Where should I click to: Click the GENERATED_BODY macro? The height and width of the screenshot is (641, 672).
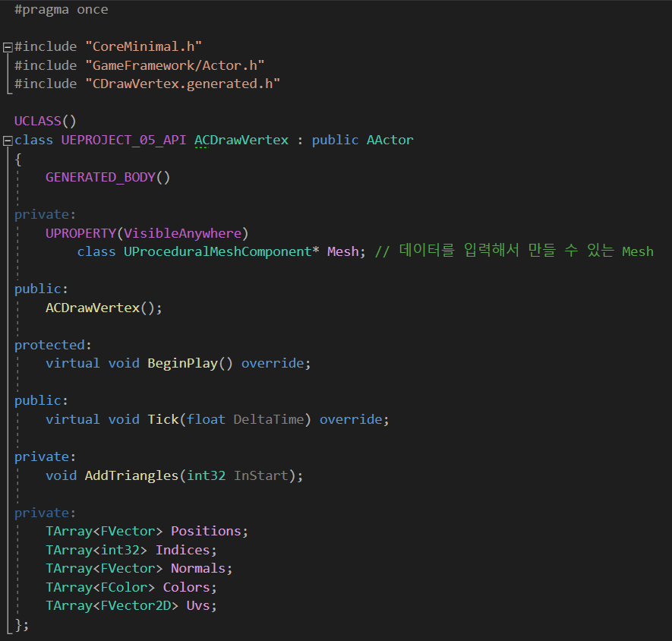[x=100, y=177]
